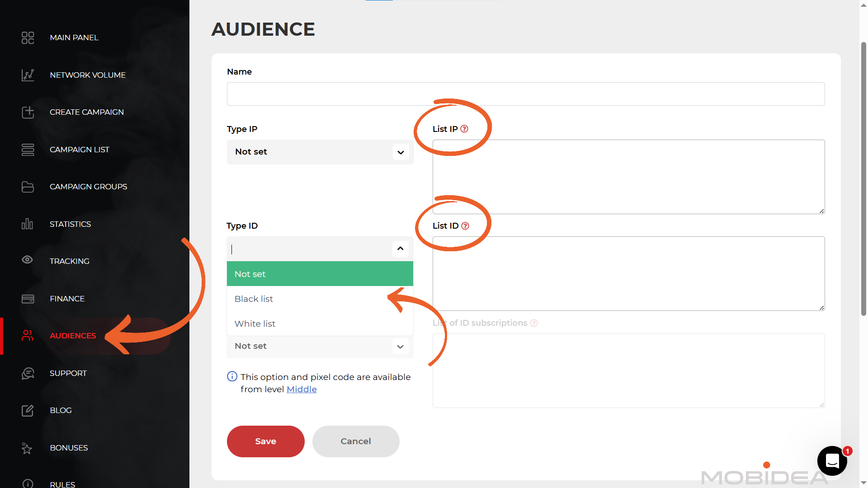Click the Statistics bar chart icon
Image resolution: width=868 pixels, height=488 pixels.
point(28,224)
